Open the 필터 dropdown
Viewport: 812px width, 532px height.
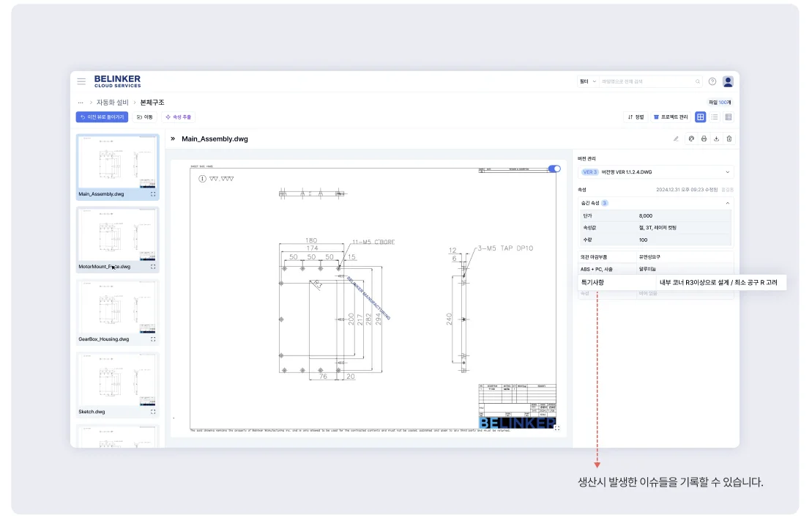[x=588, y=81]
